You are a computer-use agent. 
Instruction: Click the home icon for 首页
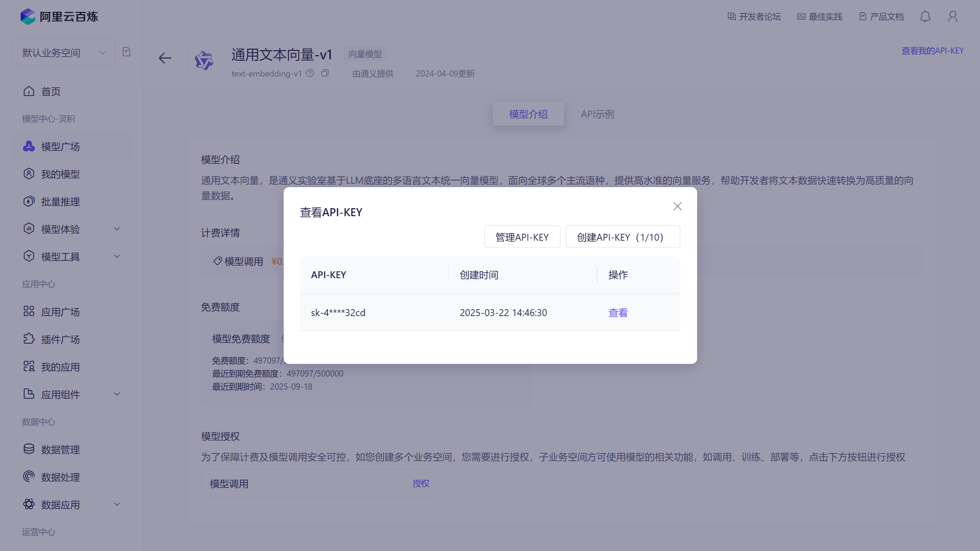click(29, 91)
